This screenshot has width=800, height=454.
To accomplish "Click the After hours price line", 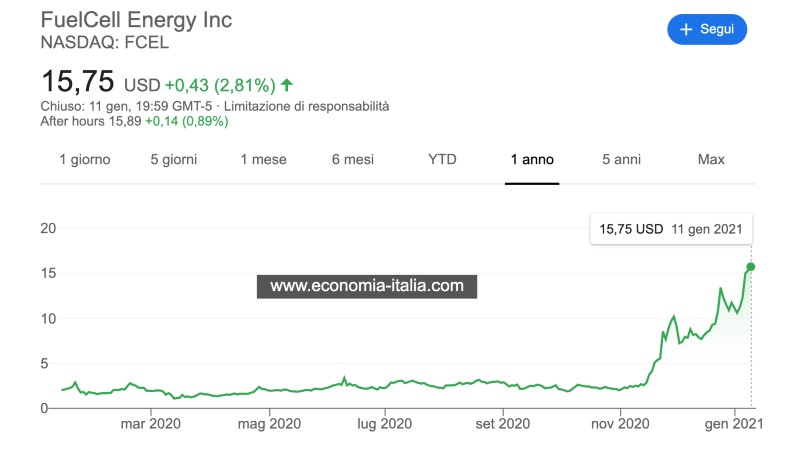I will tap(134, 121).
